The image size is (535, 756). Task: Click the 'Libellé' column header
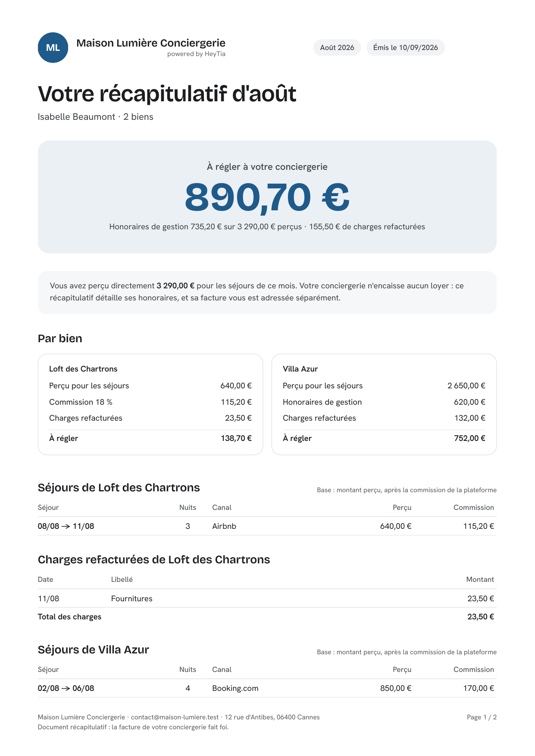coord(122,580)
